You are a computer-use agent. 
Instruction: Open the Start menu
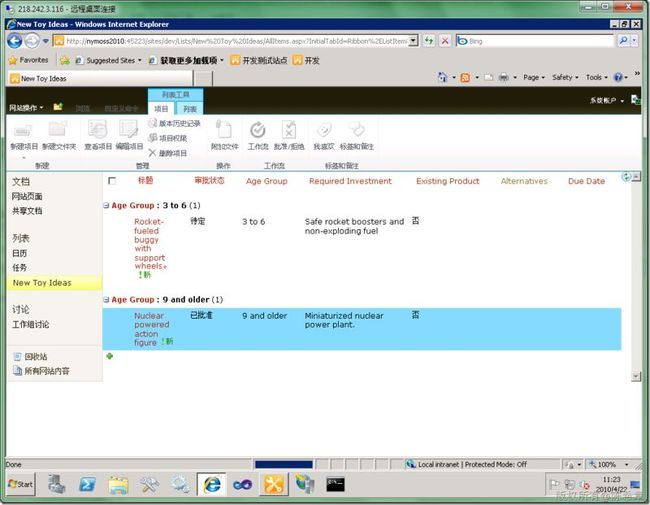coord(21,484)
